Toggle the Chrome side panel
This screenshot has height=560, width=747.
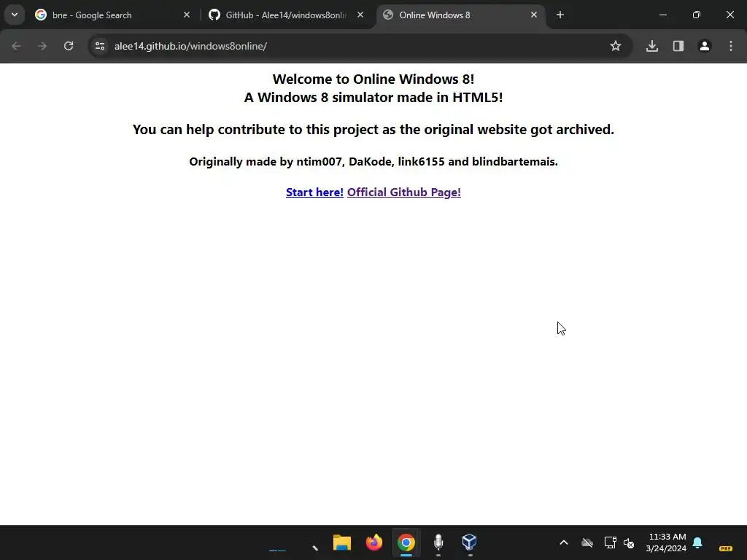[678, 46]
